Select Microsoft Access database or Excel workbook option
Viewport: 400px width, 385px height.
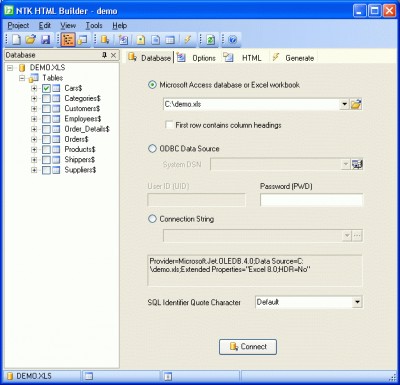pyautogui.click(x=152, y=85)
